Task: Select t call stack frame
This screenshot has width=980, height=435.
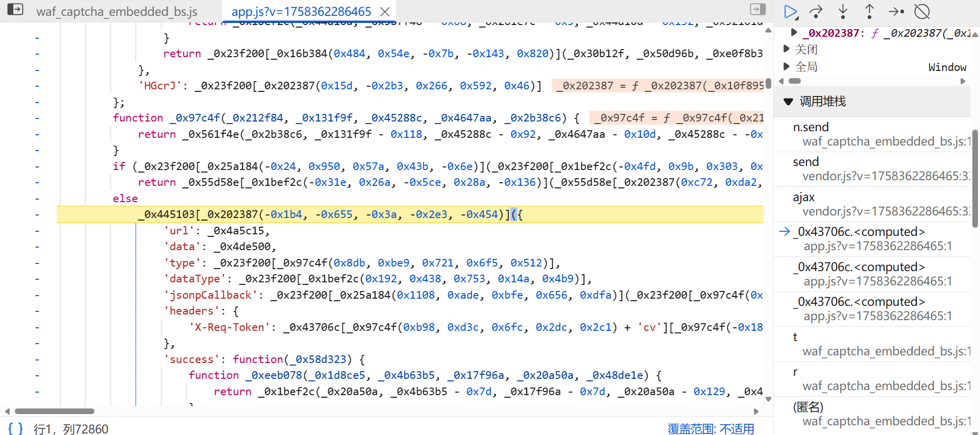Action: click(872, 344)
